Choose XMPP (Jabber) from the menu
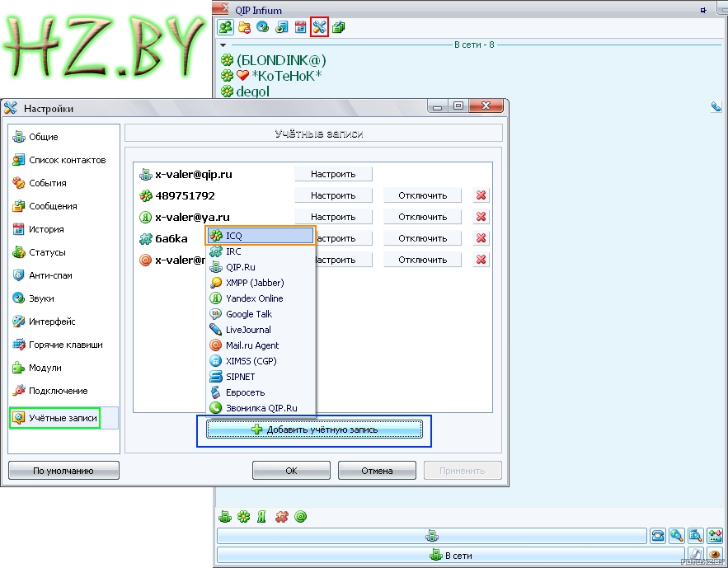 [261, 283]
